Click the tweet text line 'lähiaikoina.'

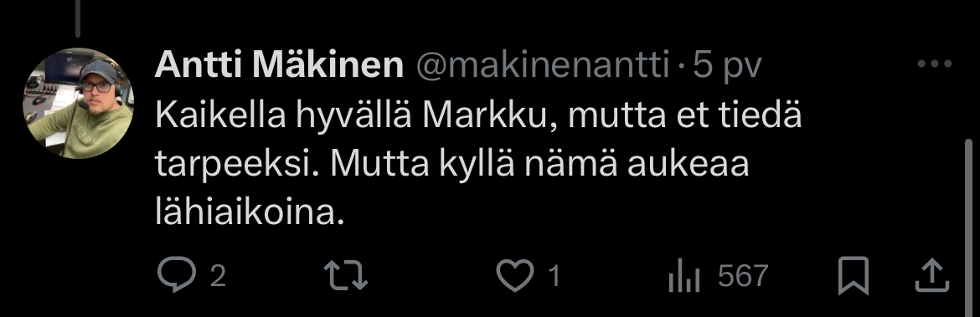[x=250, y=213]
